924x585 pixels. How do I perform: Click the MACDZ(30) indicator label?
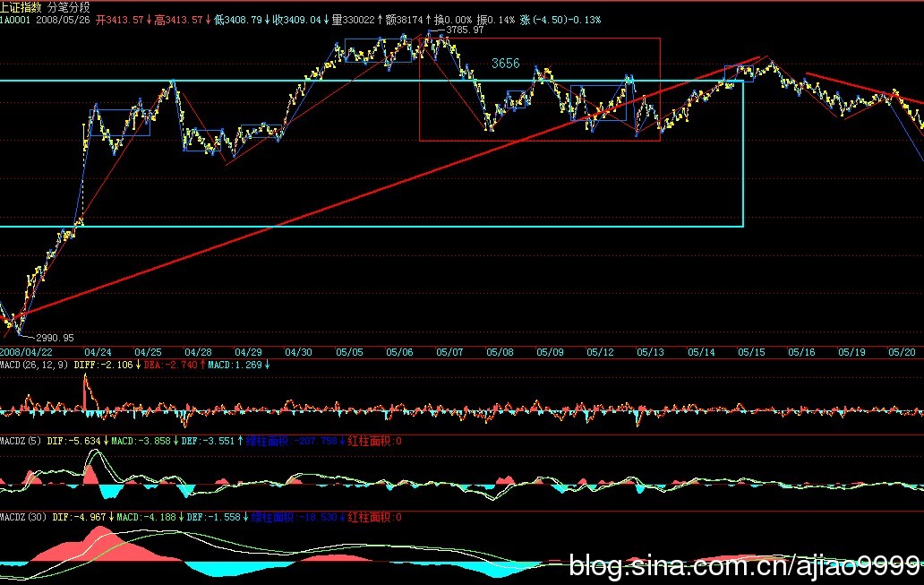point(22,517)
